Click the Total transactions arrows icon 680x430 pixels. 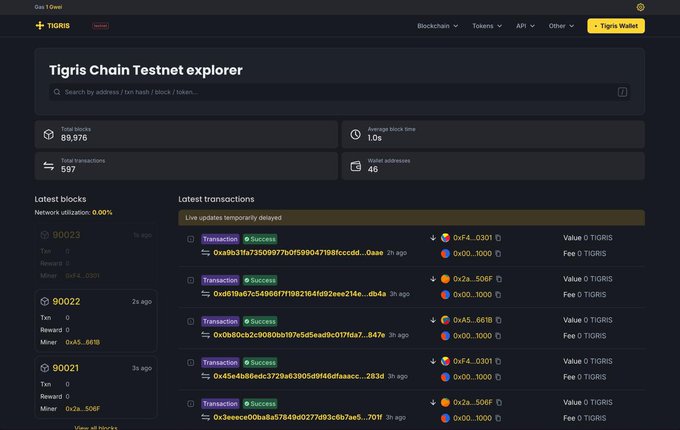(49, 166)
